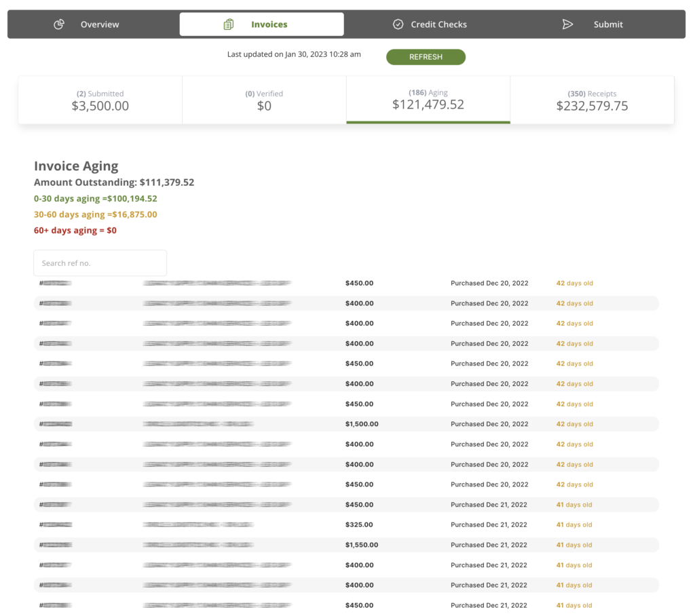695x616 pixels.
Task: Click blurred reference number in $1,500.00 row
Action: [56, 424]
